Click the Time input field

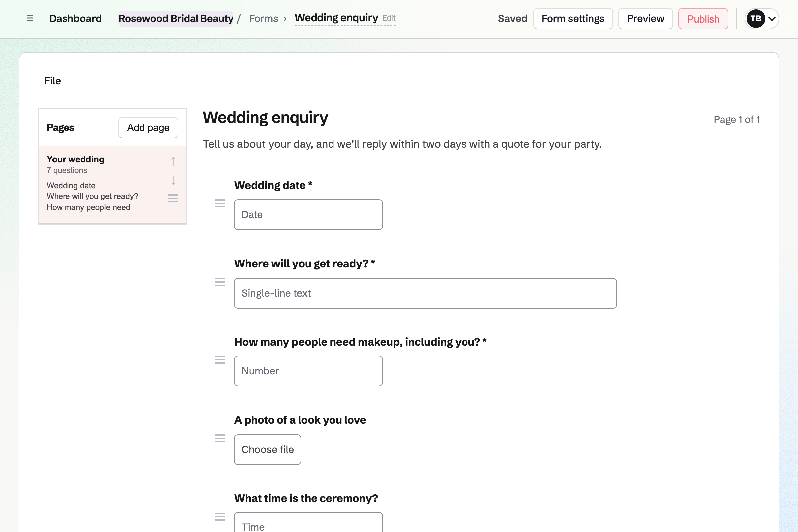[x=309, y=522]
